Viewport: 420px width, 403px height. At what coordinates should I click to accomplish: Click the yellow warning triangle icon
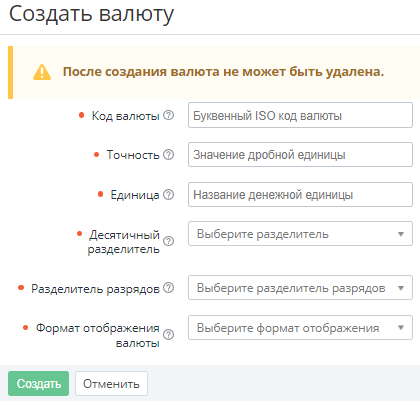click(42, 72)
